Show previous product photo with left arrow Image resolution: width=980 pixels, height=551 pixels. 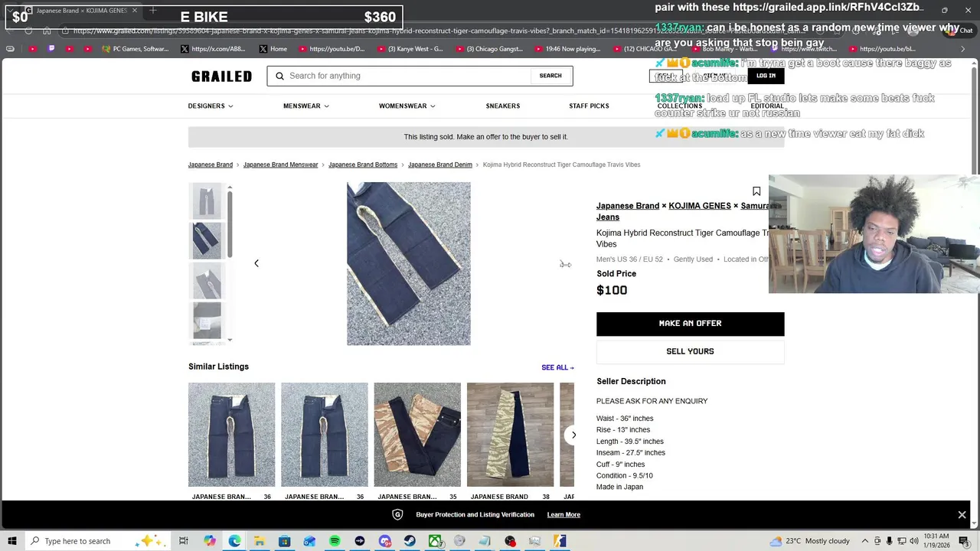[x=256, y=263]
